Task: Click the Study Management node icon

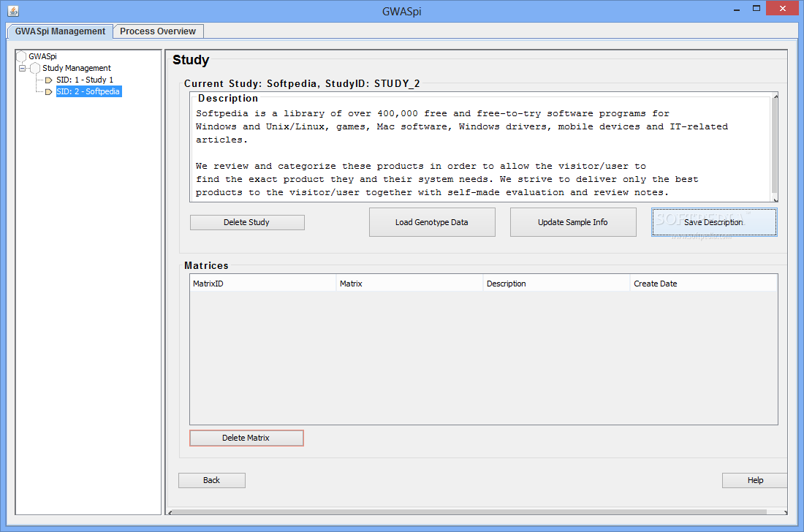Action: coord(35,68)
